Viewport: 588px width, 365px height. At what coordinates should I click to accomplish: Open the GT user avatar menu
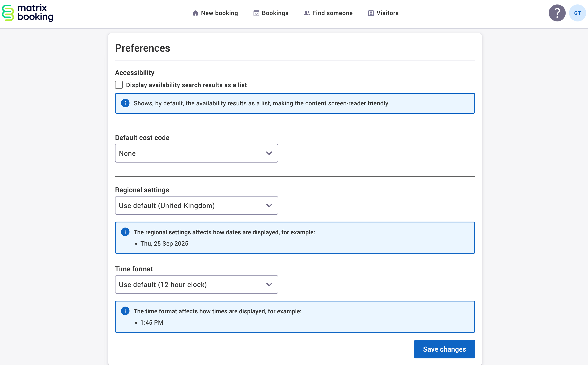577,13
